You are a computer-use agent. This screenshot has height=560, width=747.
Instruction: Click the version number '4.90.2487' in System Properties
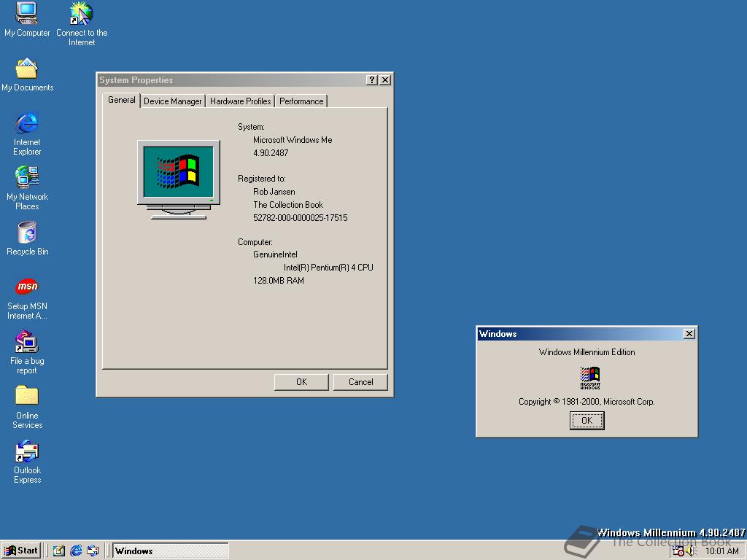pyautogui.click(x=271, y=153)
